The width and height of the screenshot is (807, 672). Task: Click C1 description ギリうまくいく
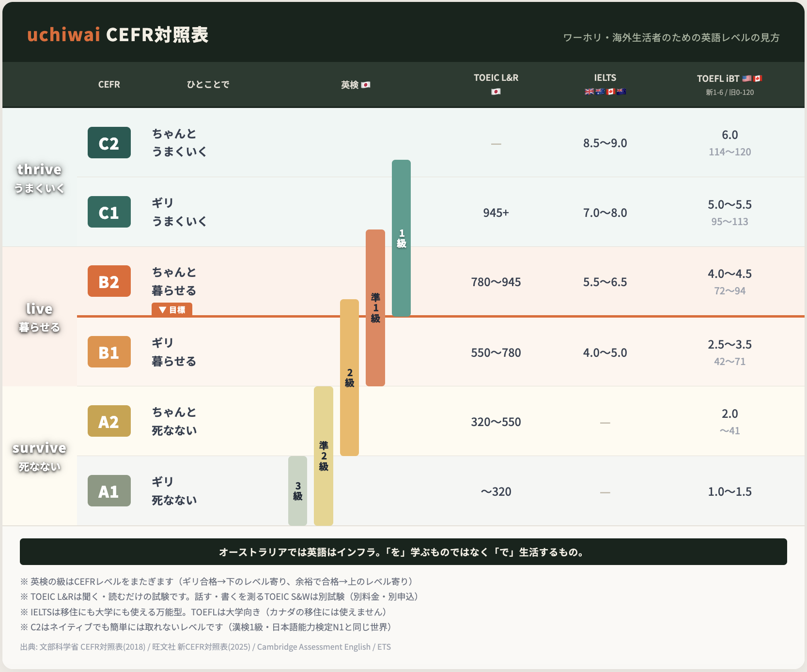[179, 212]
